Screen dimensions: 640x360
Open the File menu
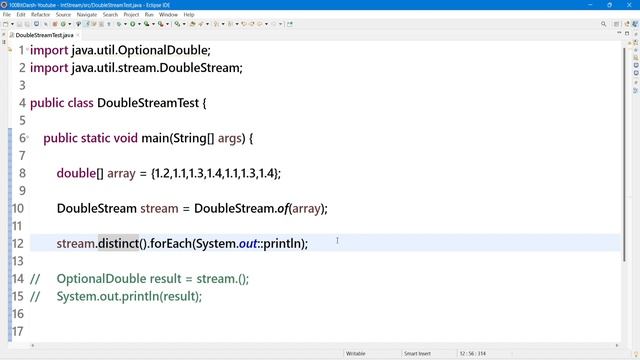(x=7, y=14)
